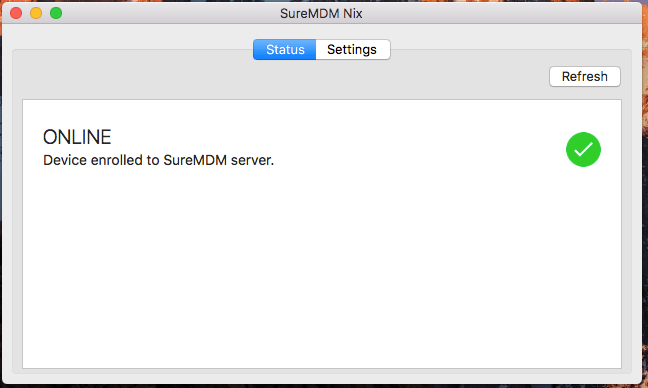Open Settings in the segmented control
Image resolution: width=648 pixels, height=388 pixels.
pyautogui.click(x=353, y=50)
